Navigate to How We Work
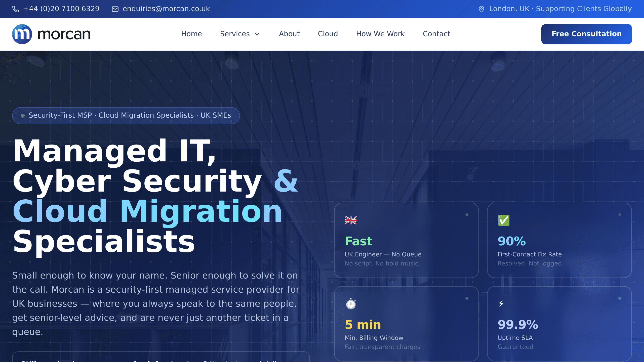 (380, 34)
